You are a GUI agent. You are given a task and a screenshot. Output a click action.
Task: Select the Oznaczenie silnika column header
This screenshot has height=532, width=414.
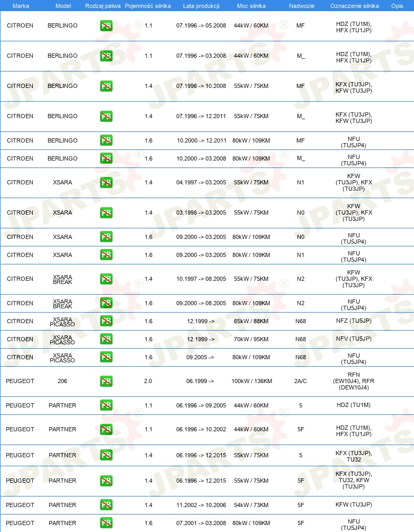point(355,6)
